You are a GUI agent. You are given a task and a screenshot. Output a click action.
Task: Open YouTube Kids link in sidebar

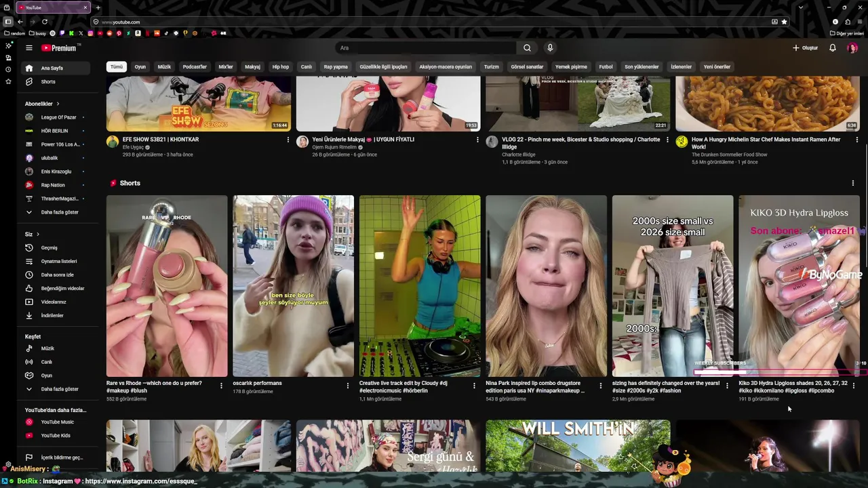coord(57,436)
